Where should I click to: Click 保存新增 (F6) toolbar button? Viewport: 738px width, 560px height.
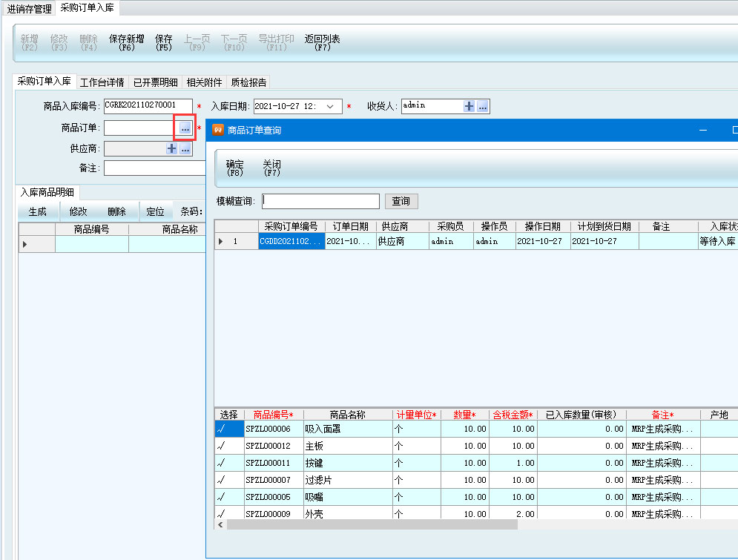click(x=127, y=42)
